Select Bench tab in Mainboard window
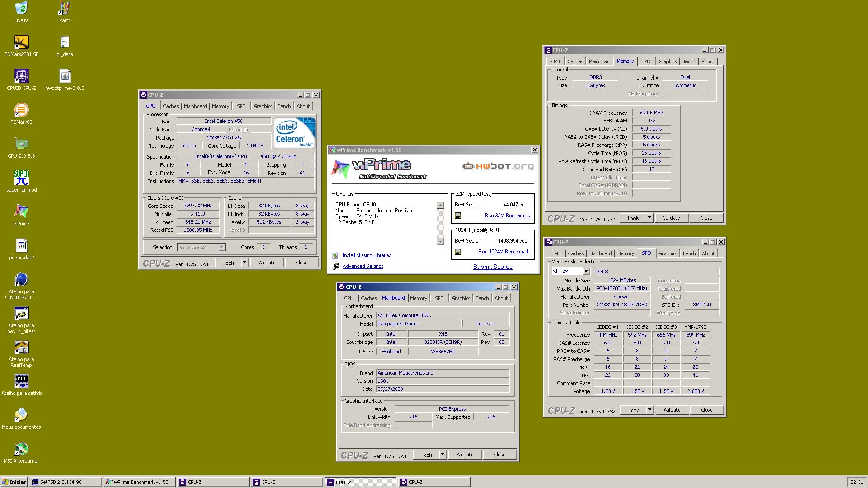This screenshot has width=868, height=488. (x=482, y=298)
